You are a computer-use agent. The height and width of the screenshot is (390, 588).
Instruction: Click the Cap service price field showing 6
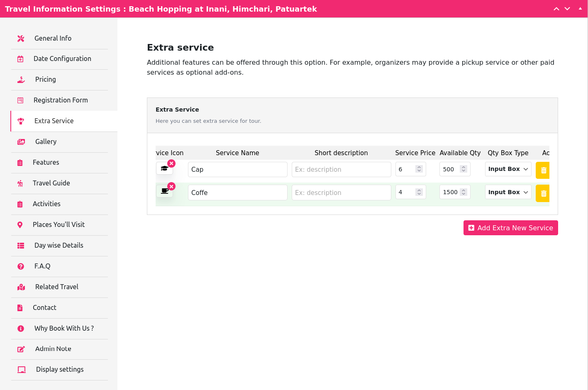[x=410, y=169]
